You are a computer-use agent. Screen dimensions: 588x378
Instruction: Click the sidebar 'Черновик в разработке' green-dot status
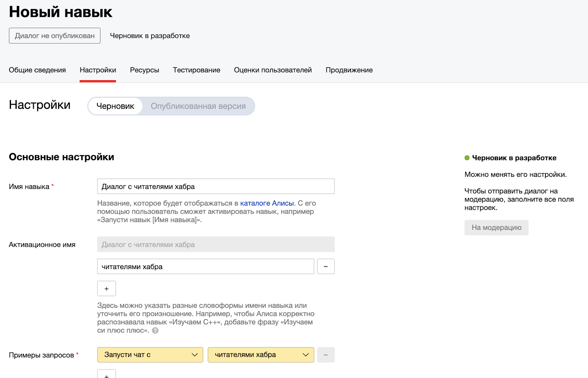pos(510,158)
